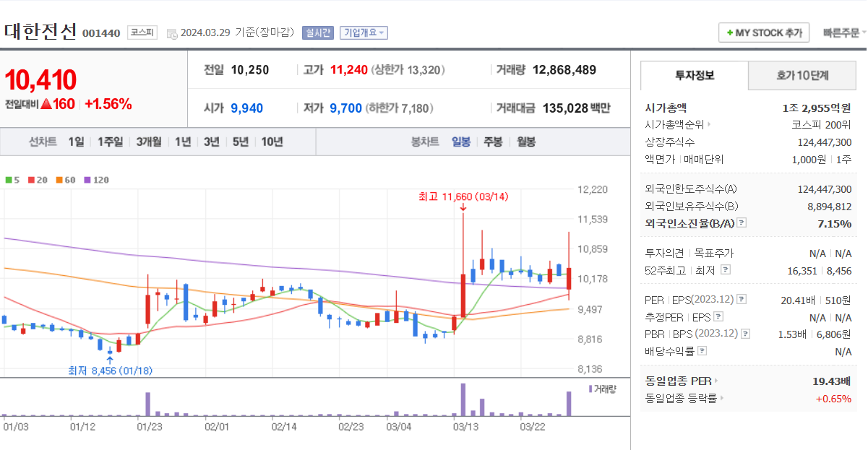Select the 1년 line chart period
Viewport: 868px width, 450px height.
click(183, 142)
